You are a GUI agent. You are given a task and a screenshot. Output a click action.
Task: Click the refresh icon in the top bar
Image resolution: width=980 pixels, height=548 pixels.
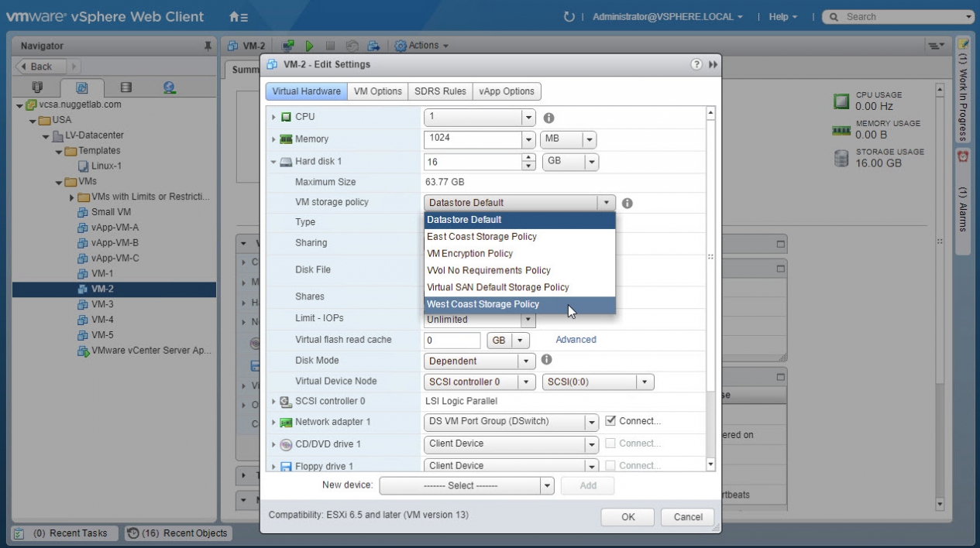click(569, 16)
